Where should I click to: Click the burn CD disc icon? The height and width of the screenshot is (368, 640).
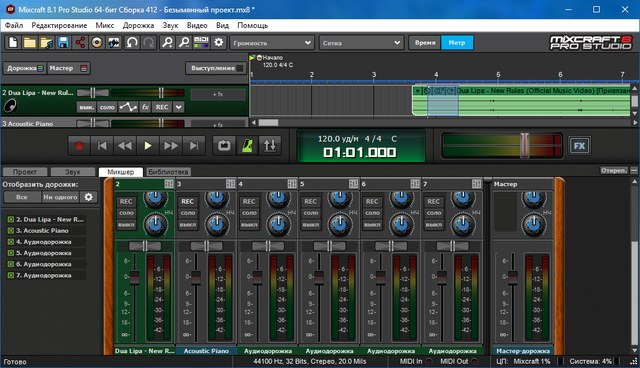click(97, 42)
